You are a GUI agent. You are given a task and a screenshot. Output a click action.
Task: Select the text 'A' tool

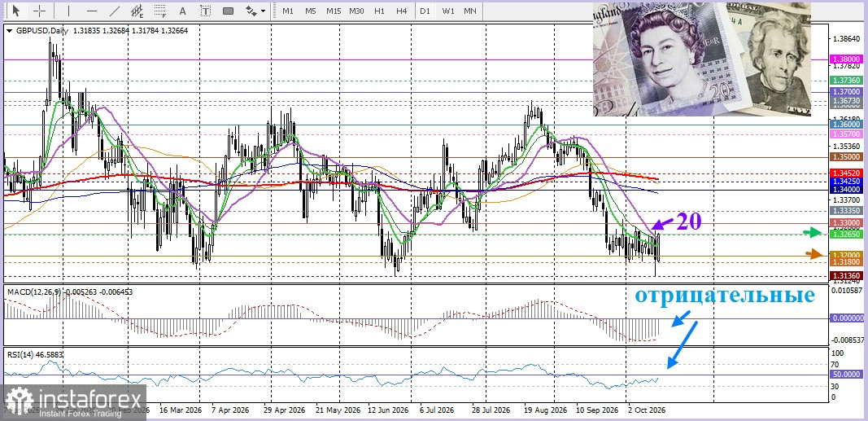pos(183,11)
